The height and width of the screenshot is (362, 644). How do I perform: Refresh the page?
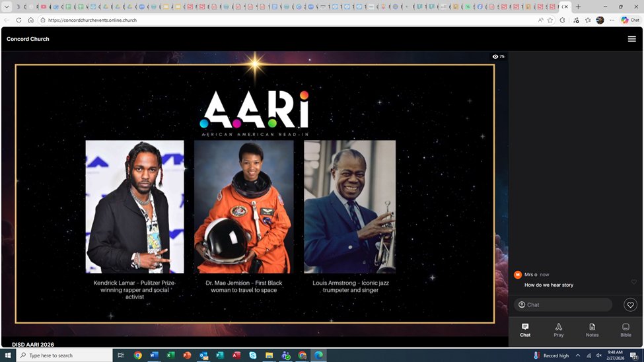pos(18,20)
